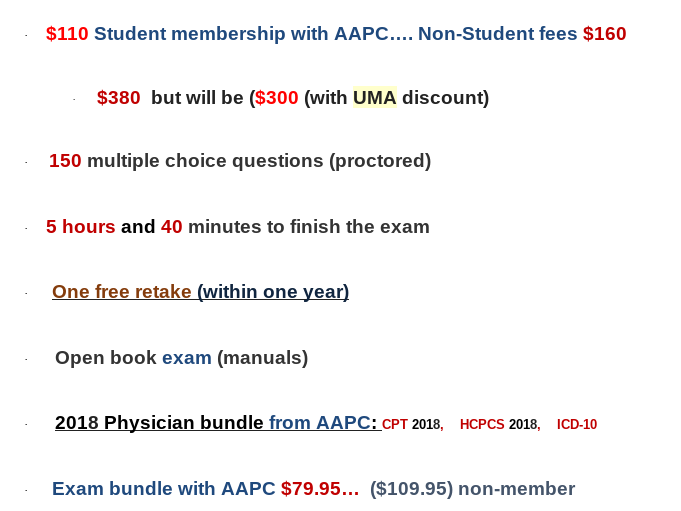Click the '5 hours' red text
The image size is (681, 511).
(81, 227)
